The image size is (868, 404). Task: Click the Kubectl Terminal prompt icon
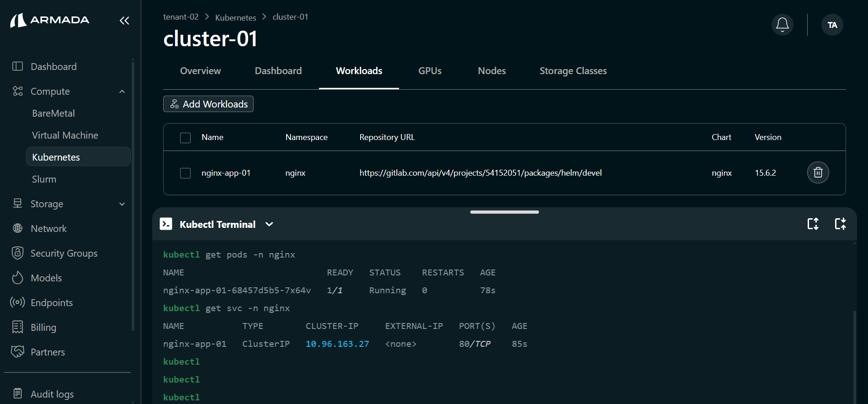point(166,224)
